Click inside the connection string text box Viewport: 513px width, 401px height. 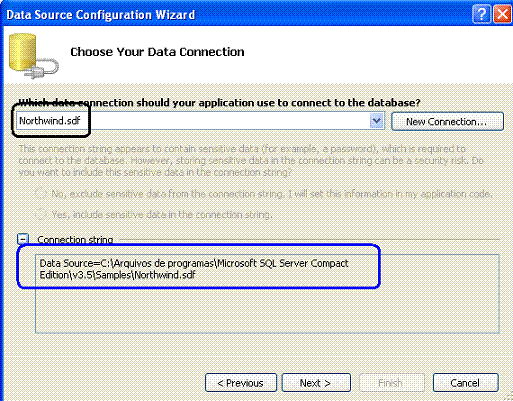point(267,294)
